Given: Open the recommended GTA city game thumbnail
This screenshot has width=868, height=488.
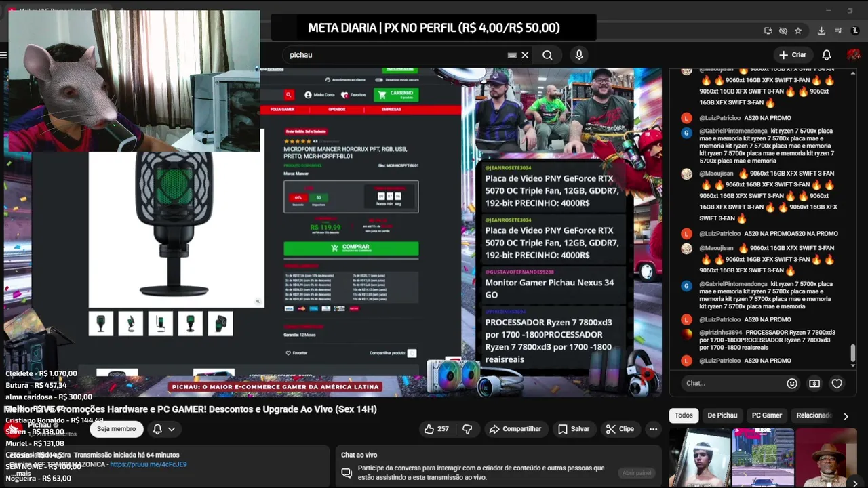Looking at the screenshot, I should coord(762,457).
